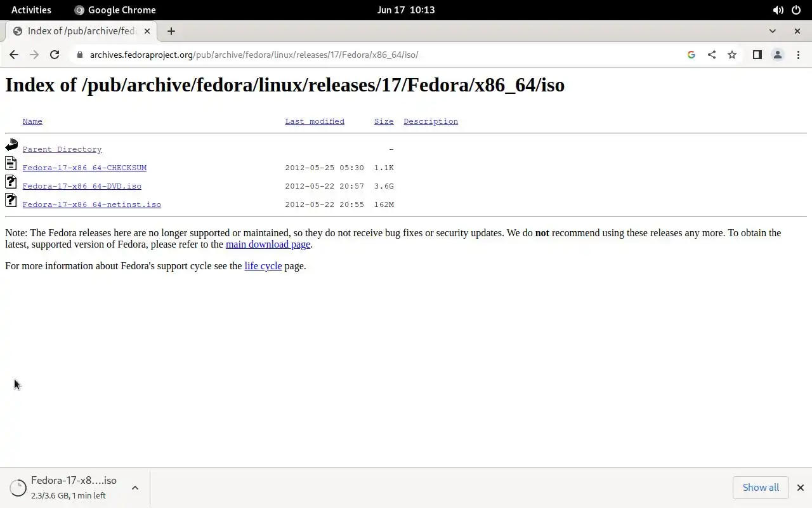Open a new tab with plus button

(171, 31)
